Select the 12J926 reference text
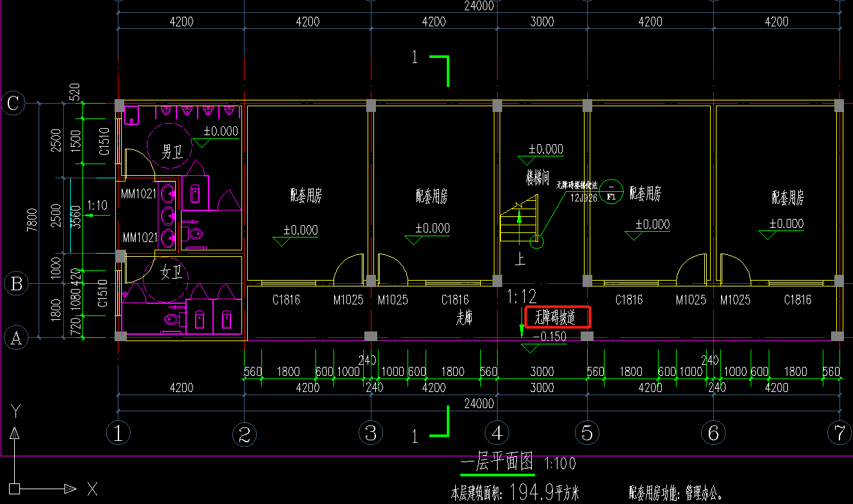The image size is (853, 504). [583, 198]
